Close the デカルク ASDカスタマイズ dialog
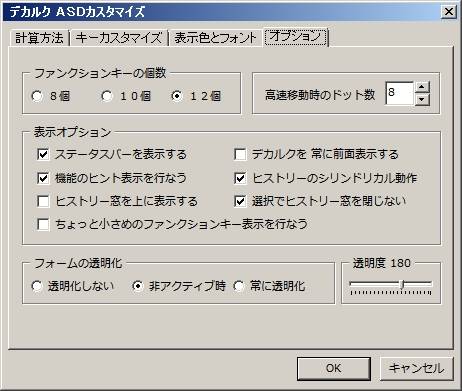Screen dimensions: 462x391 tap(449, 12)
